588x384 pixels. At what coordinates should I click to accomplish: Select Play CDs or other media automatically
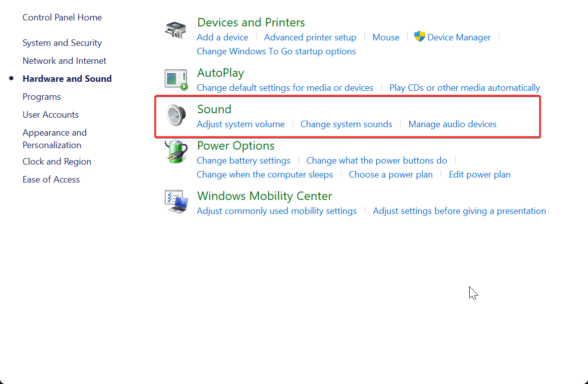[x=465, y=88]
